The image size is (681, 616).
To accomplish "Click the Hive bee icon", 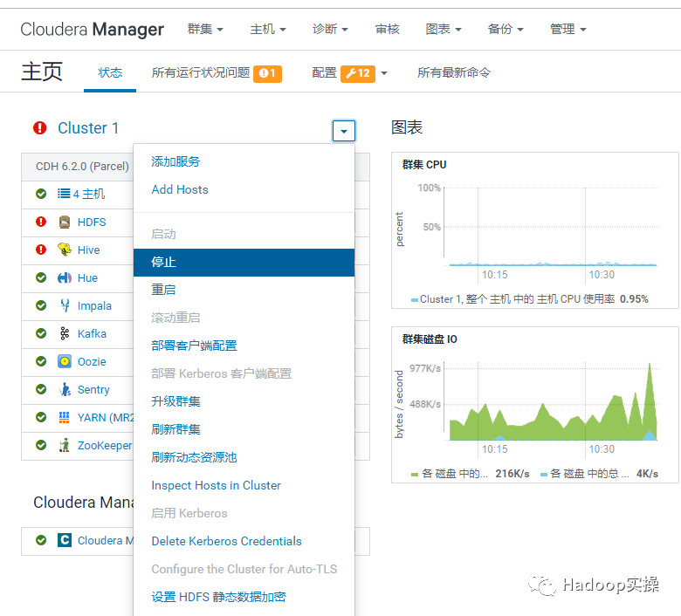I will coord(65,250).
